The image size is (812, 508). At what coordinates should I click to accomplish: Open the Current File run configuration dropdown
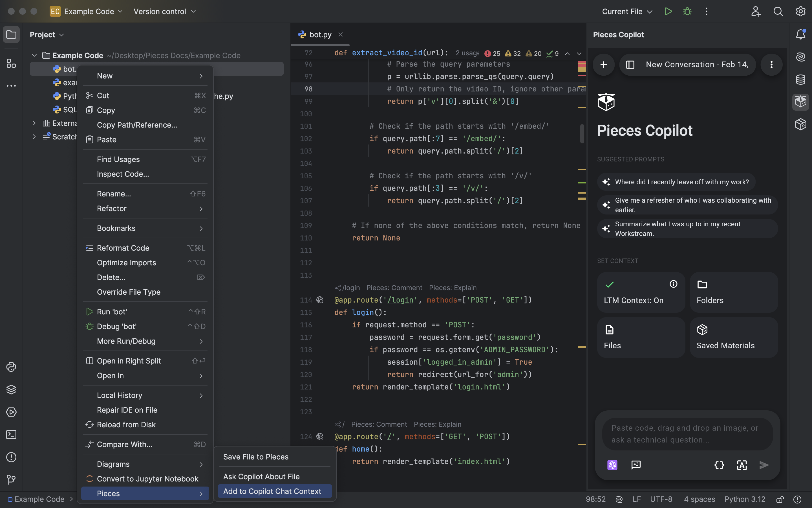(627, 11)
